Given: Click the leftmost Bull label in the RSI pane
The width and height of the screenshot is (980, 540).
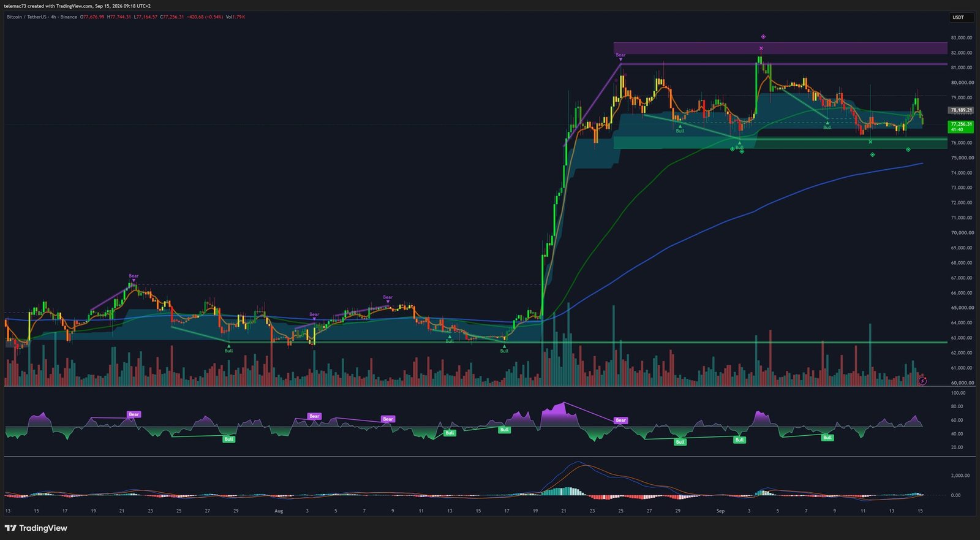Looking at the screenshot, I should pyautogui.click(x=228, y=439).
